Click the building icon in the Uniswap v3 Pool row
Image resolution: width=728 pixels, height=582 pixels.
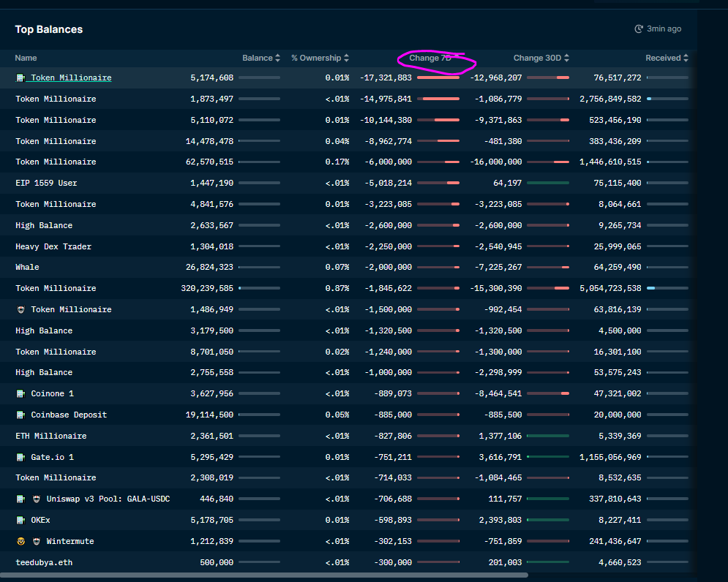[x=20, y=499]
